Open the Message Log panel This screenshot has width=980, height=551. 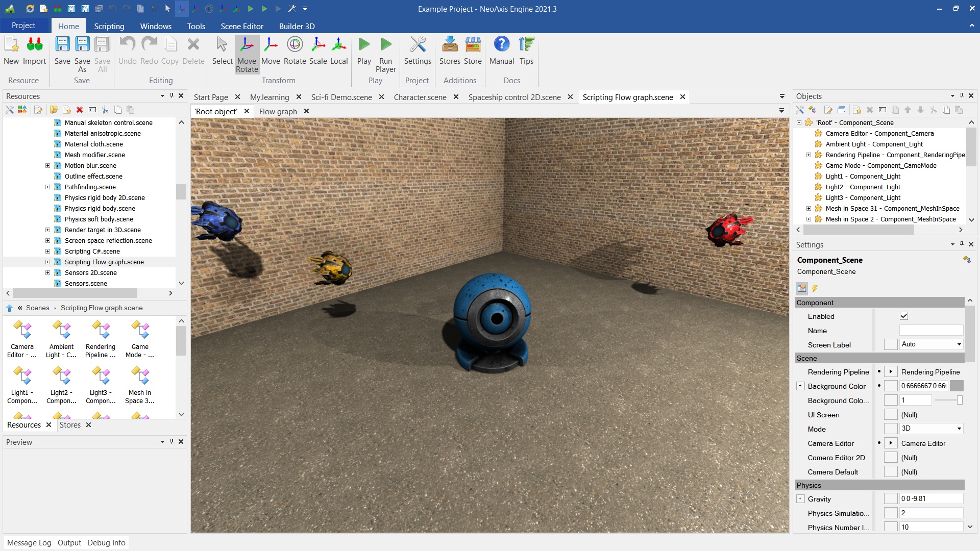tap(29, 543)
